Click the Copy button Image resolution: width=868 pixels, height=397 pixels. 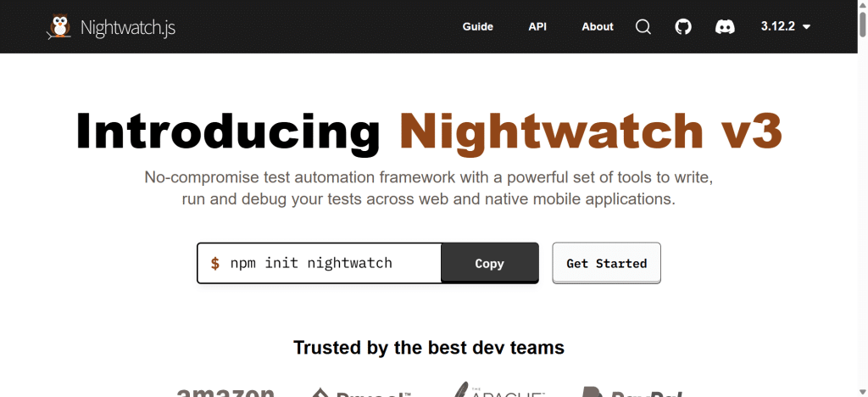pyautogui.click(x=489, y=263)
